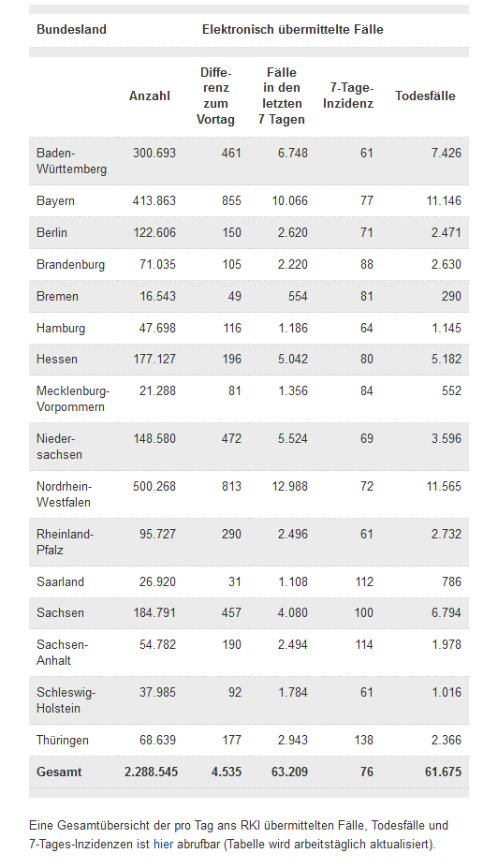
Task: Select the Fälle in den letzten 7 Tagen header
Action: [x=281, y=96]
